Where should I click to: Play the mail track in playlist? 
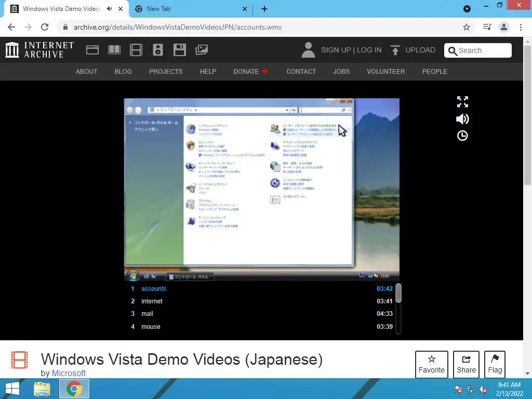(x=262, y=314)
